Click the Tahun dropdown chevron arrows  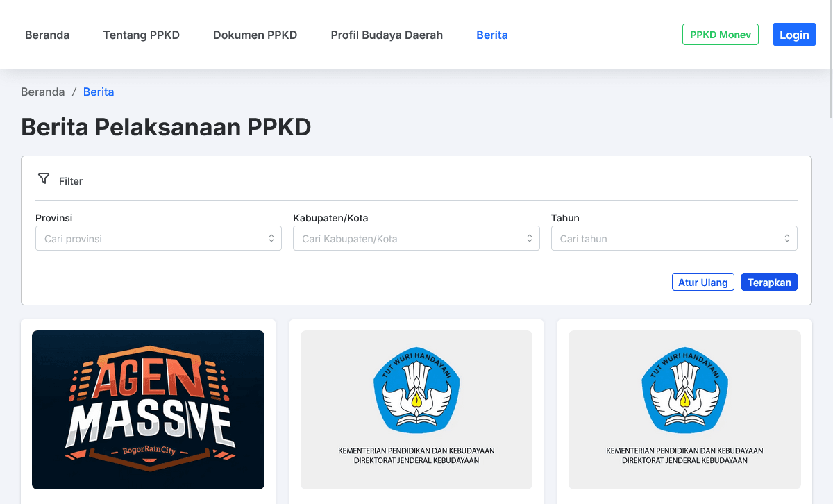click(787, 238)
